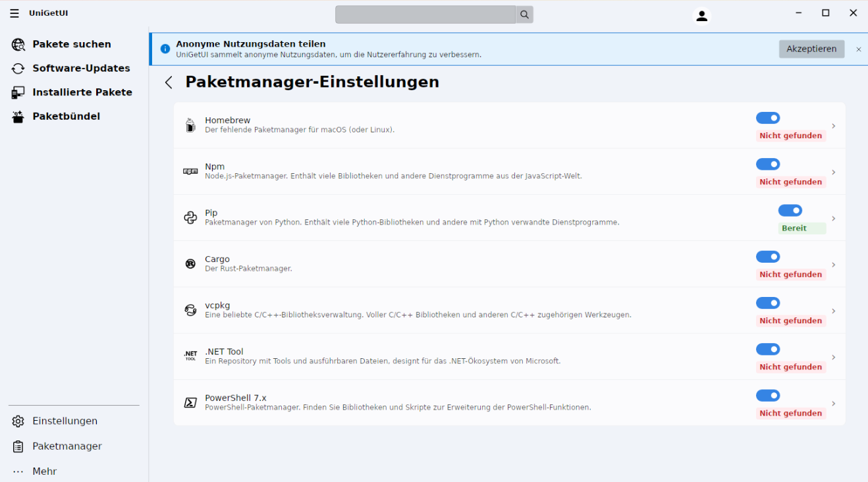This screenshot has height=482, width=868.
Task: Click the Paketmanager clipboard icon
Action: 18,446
